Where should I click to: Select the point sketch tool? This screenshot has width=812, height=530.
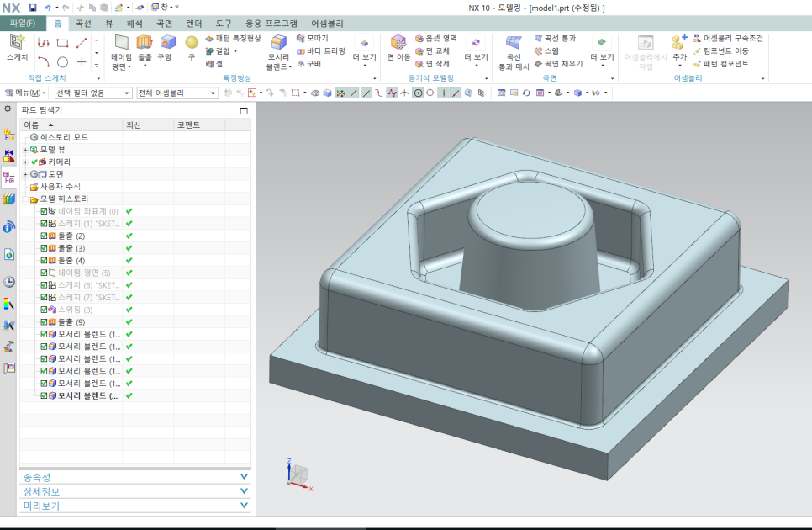tap(82, 62)
